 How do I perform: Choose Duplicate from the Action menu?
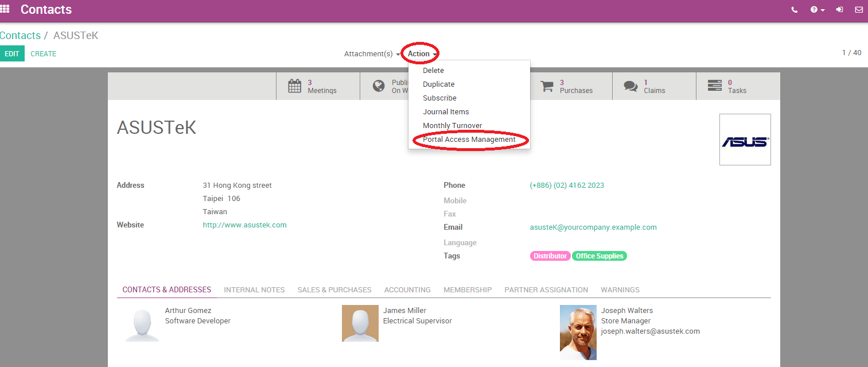click(x=438, y=84)
